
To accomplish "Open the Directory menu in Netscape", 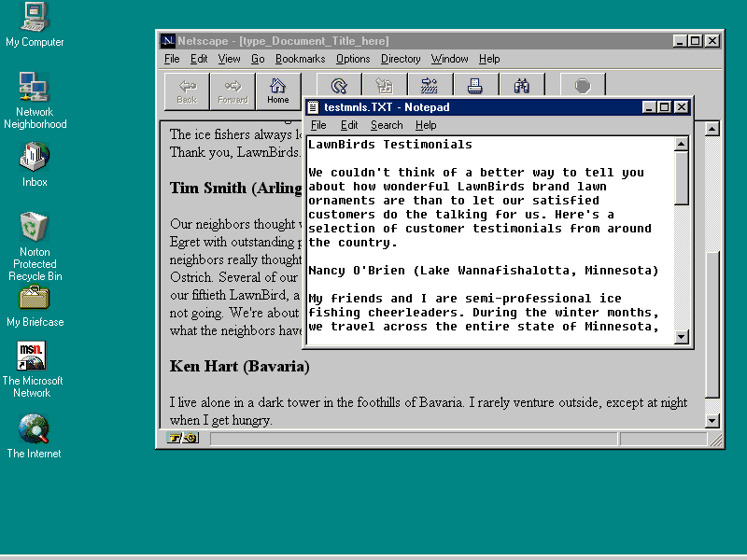I will click(x=401, y=59).
